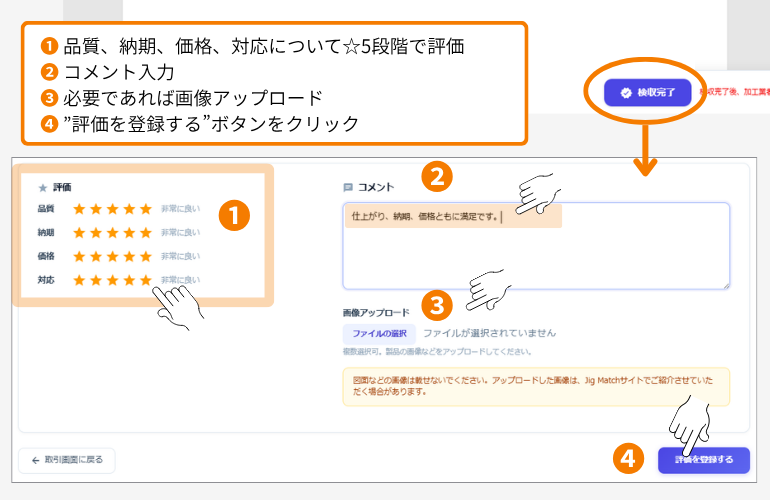
Task: Give 品質 a four-star rating
Action: click(x=129, y=209)
